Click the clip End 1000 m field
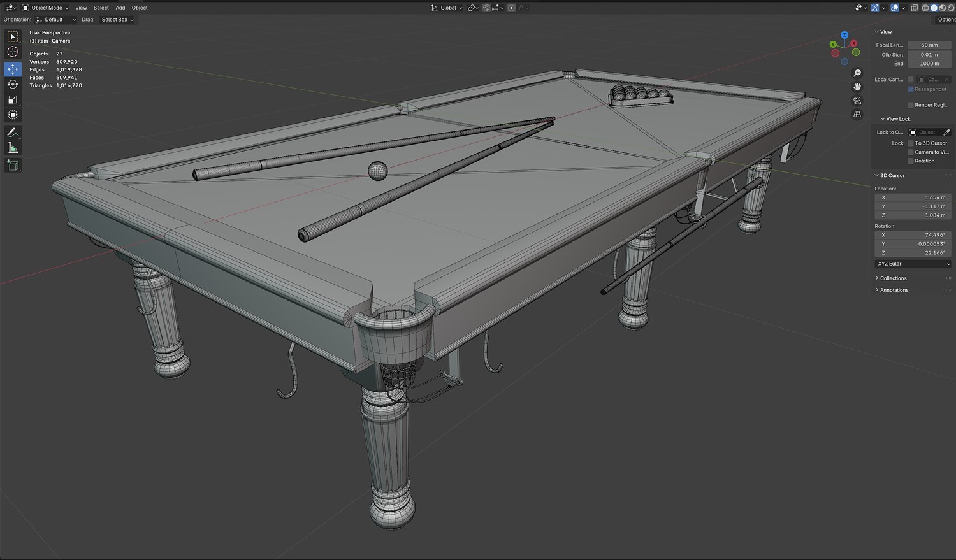Screen dimensions: 956x560 click(x=930, y=64)
